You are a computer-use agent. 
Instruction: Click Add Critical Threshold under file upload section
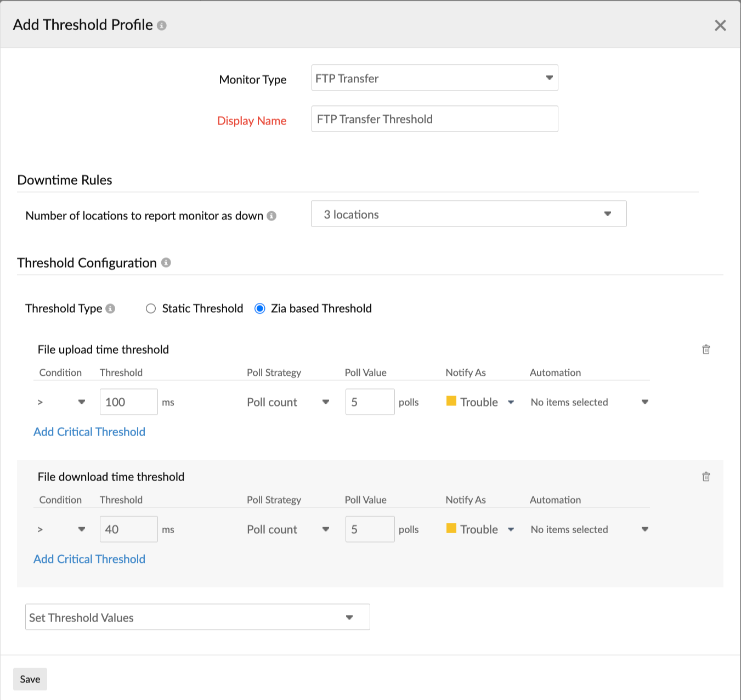pyautogui.click(x=89, y=432)
